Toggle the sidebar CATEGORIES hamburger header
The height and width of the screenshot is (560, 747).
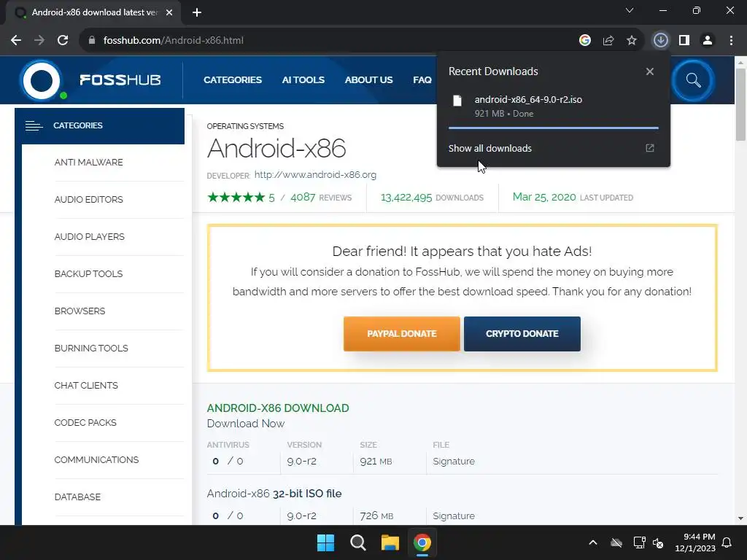tap(99, 125)
